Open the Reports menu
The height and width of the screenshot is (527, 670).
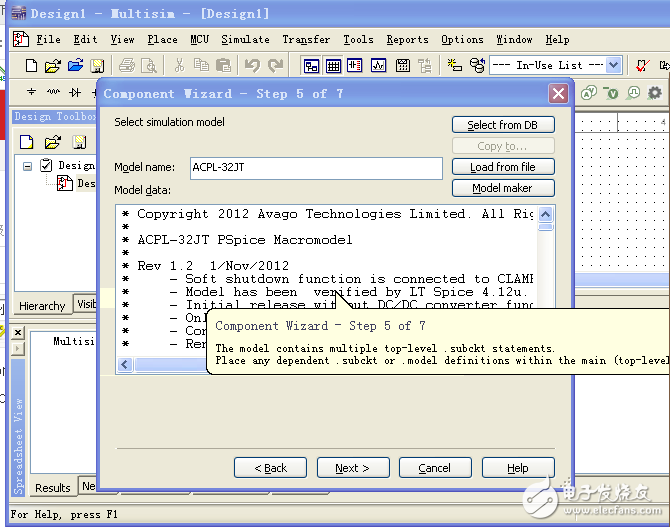[x=407, y=40]
